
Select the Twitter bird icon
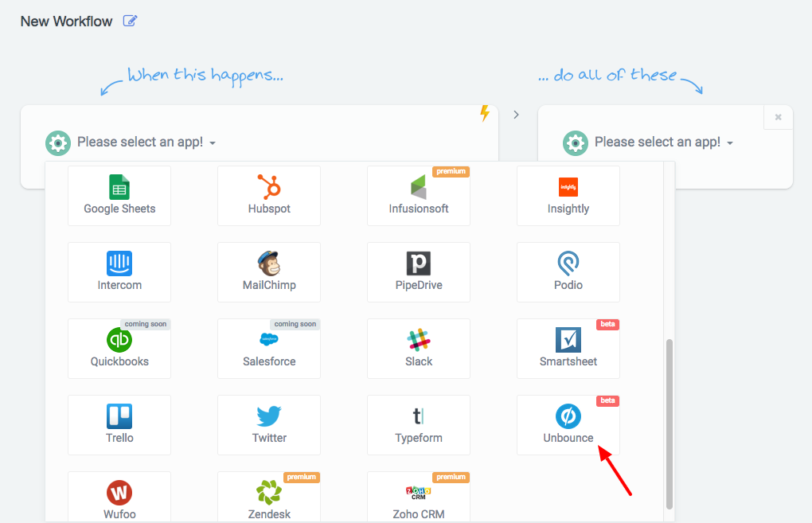[269, 416]
